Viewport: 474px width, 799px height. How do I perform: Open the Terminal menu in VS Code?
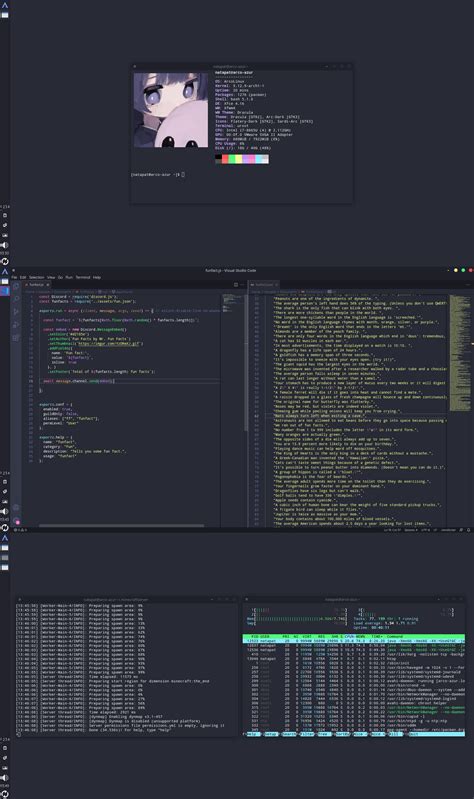pos(83,278)
